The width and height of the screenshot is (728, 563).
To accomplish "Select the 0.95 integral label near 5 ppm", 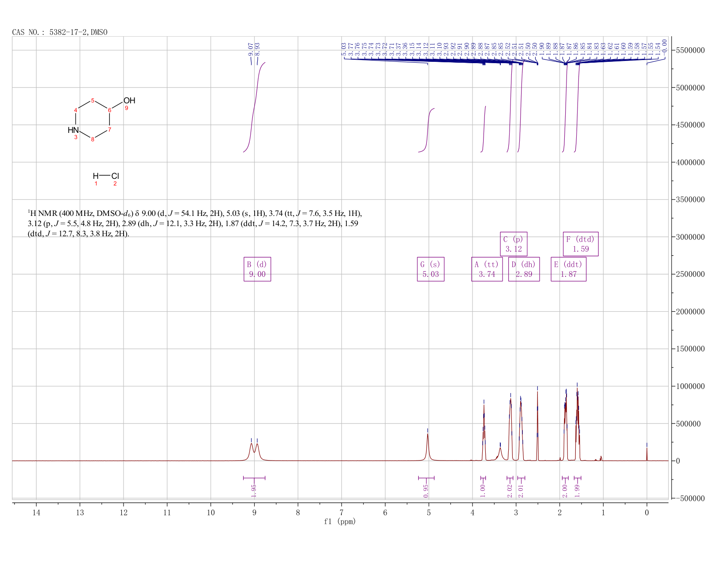I will tap(426, 491).
